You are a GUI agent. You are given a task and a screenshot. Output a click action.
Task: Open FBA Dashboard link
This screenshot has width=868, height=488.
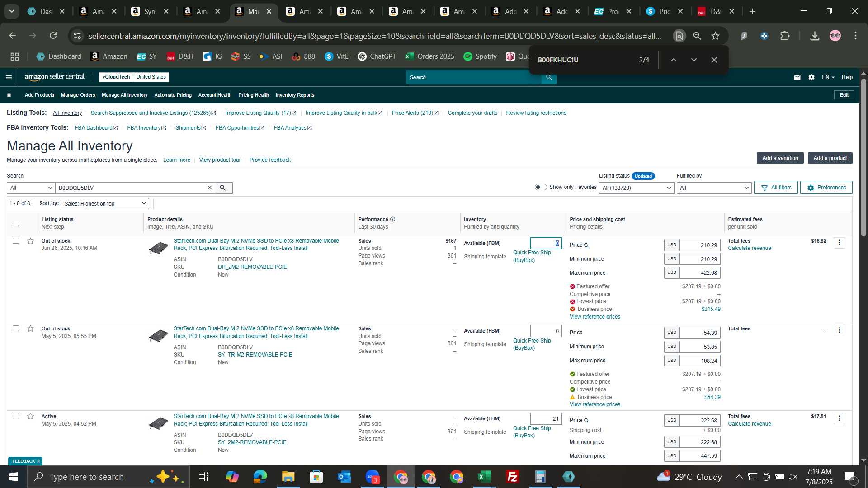click(x=96, y=128)
